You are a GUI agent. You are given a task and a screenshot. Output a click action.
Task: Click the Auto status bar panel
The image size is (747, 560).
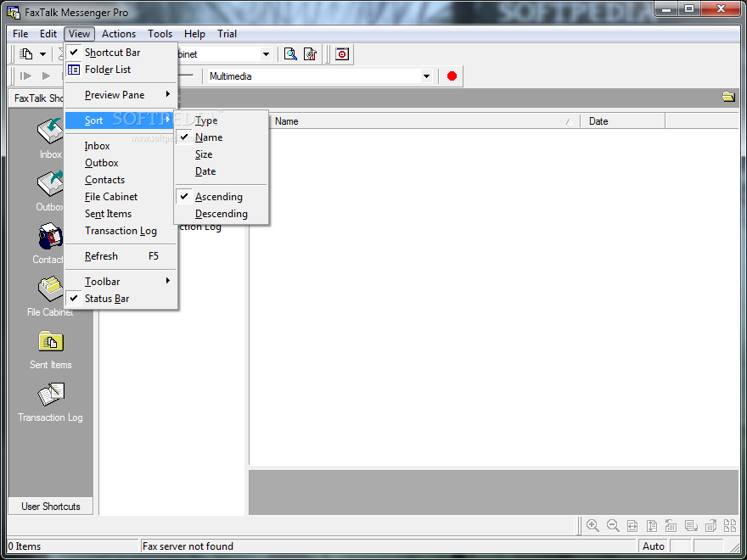[x=654, y=546]
